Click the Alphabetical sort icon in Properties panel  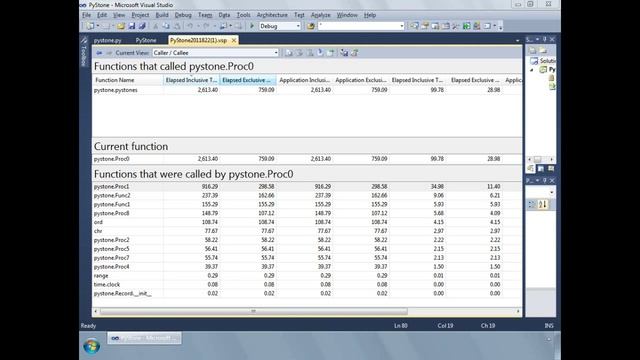pyautogui.click(x=542, y=204)
